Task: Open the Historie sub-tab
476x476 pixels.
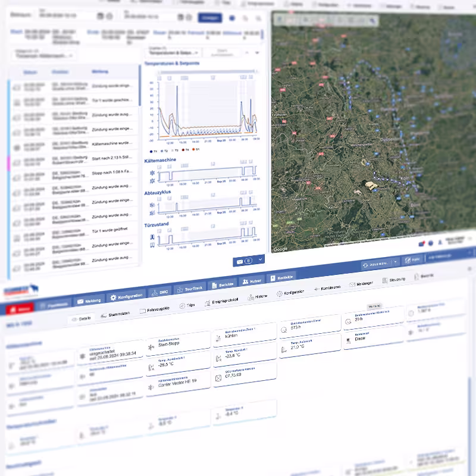Action: pos(258,297)
